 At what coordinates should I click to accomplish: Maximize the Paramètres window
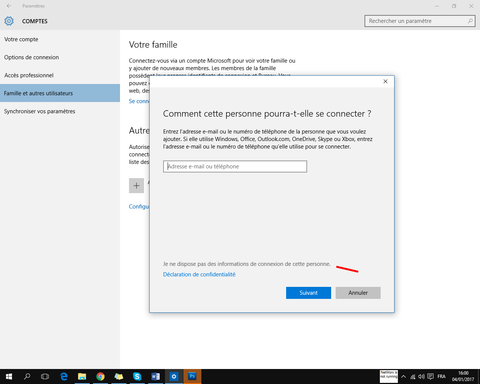[454, 6]
